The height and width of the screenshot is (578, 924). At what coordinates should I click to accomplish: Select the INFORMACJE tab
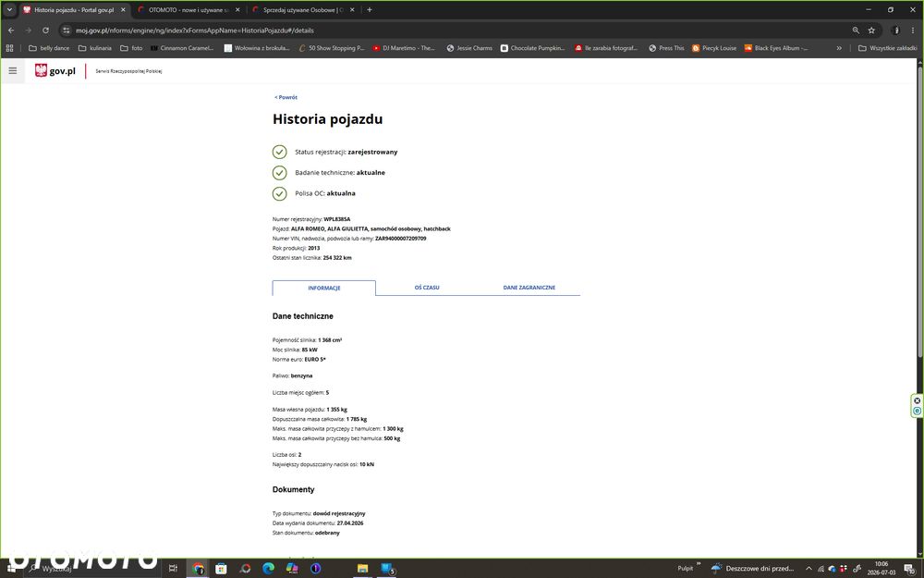click(x=324, y=288)
